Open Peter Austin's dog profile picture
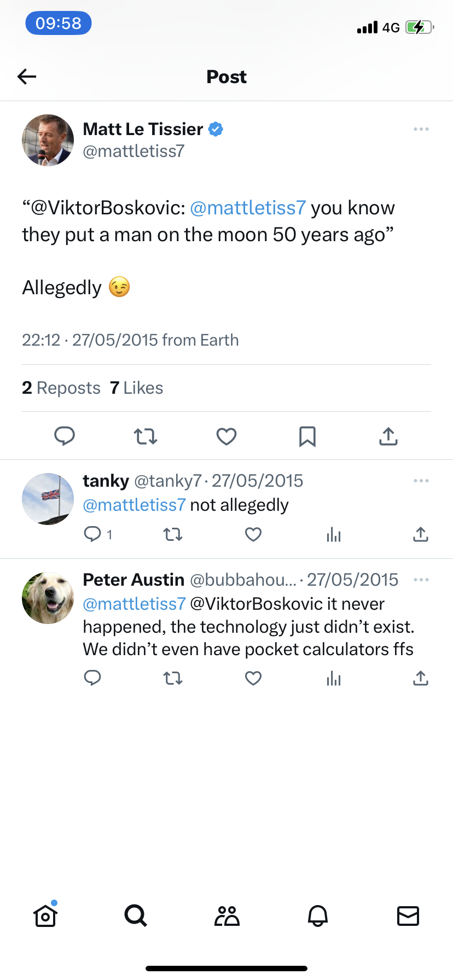This screenshot has height=980, width=453. pyautogui.click(x=48, y=598)
